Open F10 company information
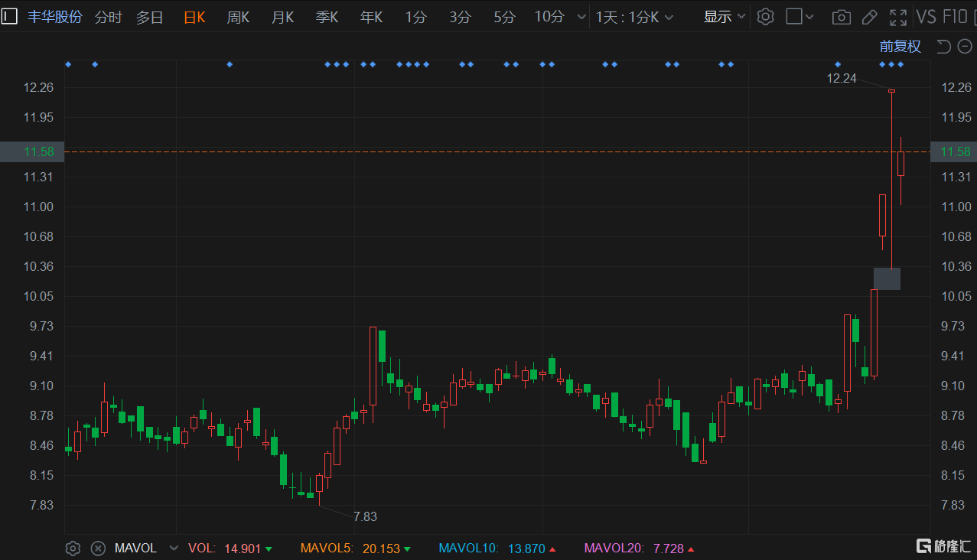This screenshot has width=977, height=560. [956, 17]
